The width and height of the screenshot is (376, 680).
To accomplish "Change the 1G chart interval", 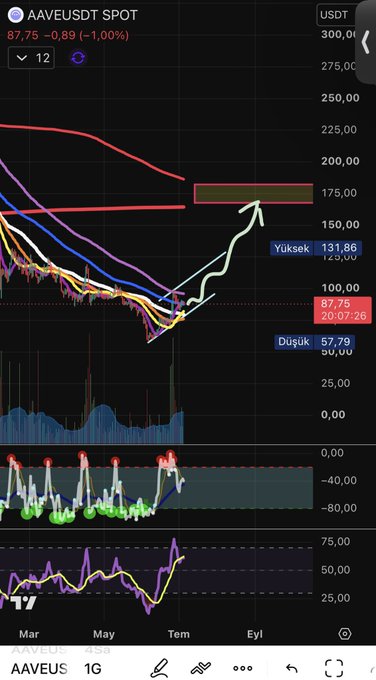I will tap(93, 668).
